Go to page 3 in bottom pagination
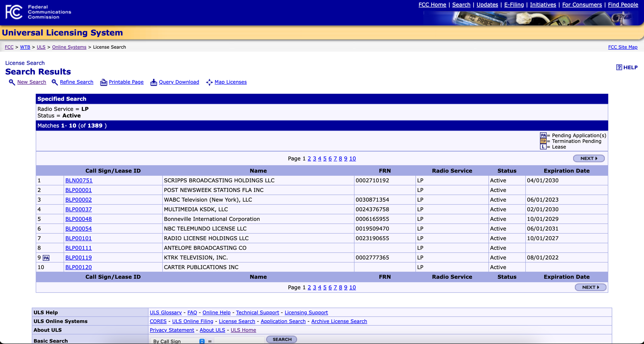The width and height of the screenshot is (644, 344). [x=314, y=287]
